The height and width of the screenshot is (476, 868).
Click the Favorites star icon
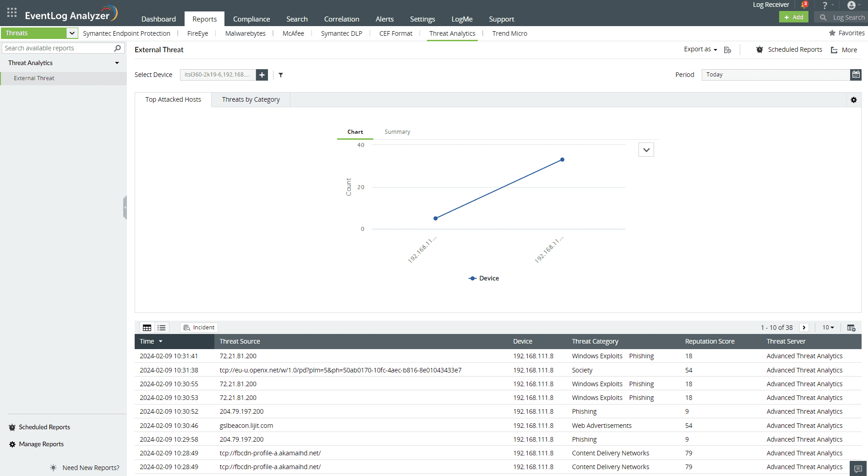click(832, 33)
